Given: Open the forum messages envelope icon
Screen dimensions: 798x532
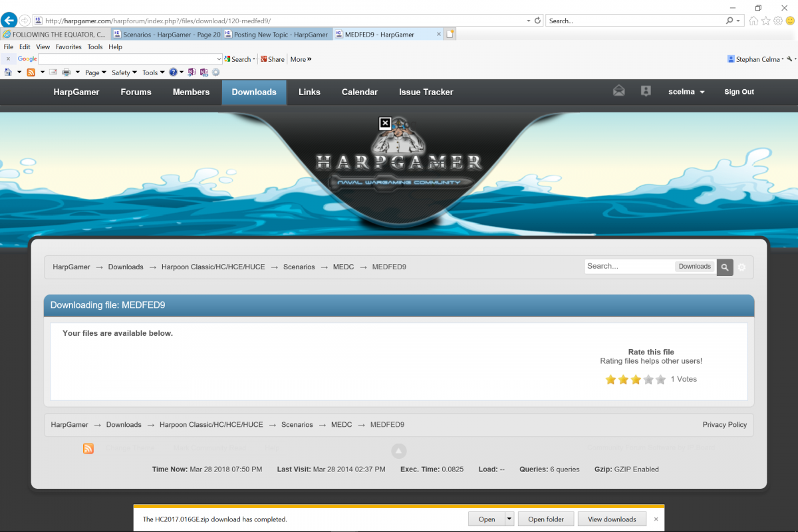Looking at the screenshot, I should click(619, 92).
